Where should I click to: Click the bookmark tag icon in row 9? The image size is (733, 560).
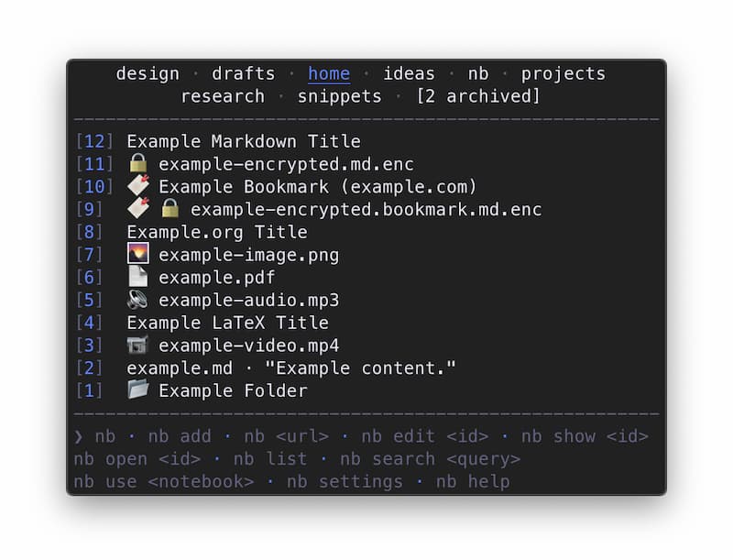pos(138,208)
